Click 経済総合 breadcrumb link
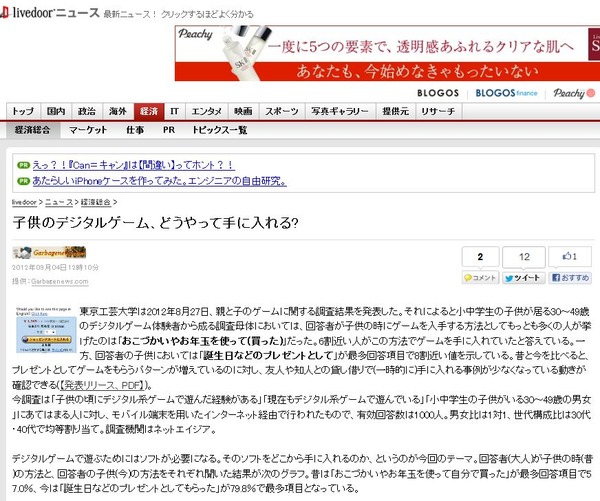The width and height of the screenshot is (600, 501). [x=95, y=202]
